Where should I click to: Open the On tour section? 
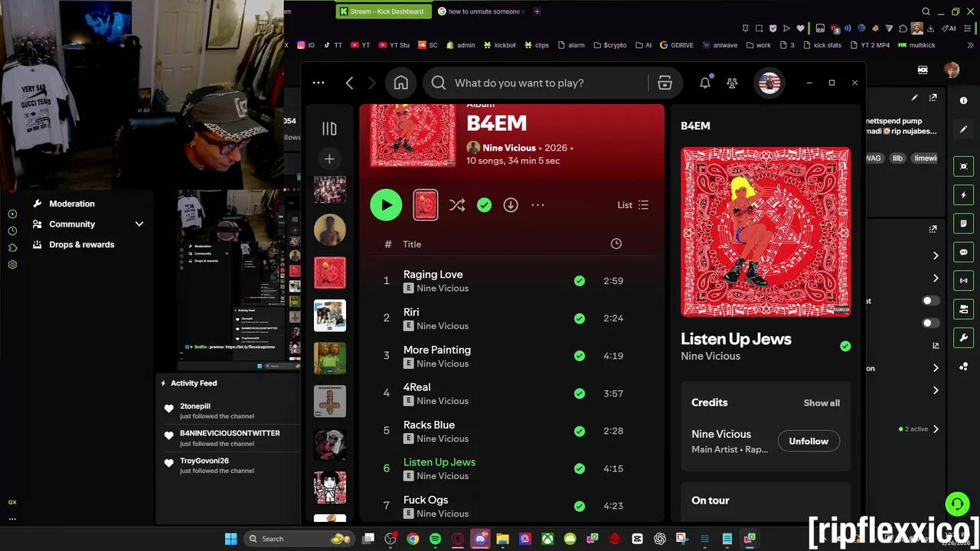tap(710, 500)
